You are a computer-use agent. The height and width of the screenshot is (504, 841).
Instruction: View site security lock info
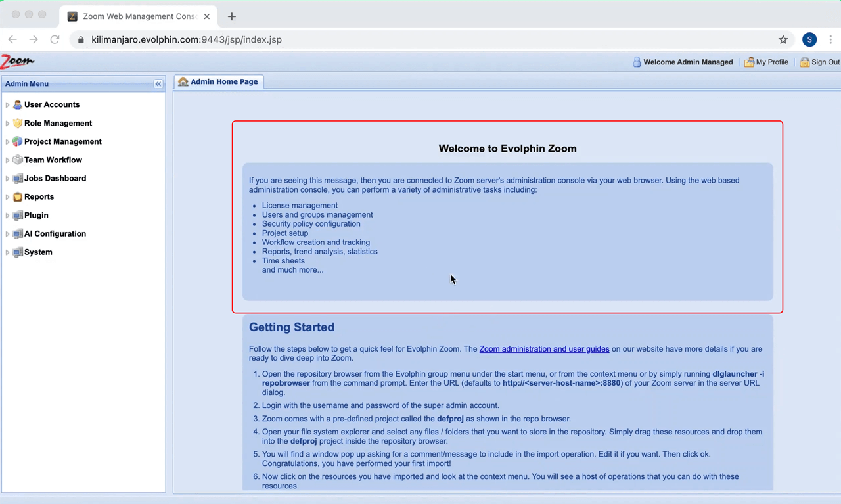[x=81, y=39]
